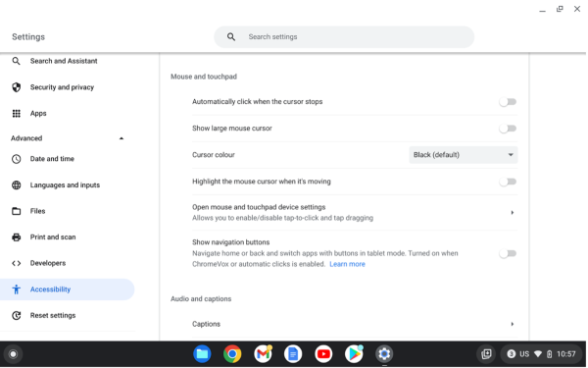Focus the Search settings field
The height and width of the screenshot is (368, 588).
pos(344,37)
